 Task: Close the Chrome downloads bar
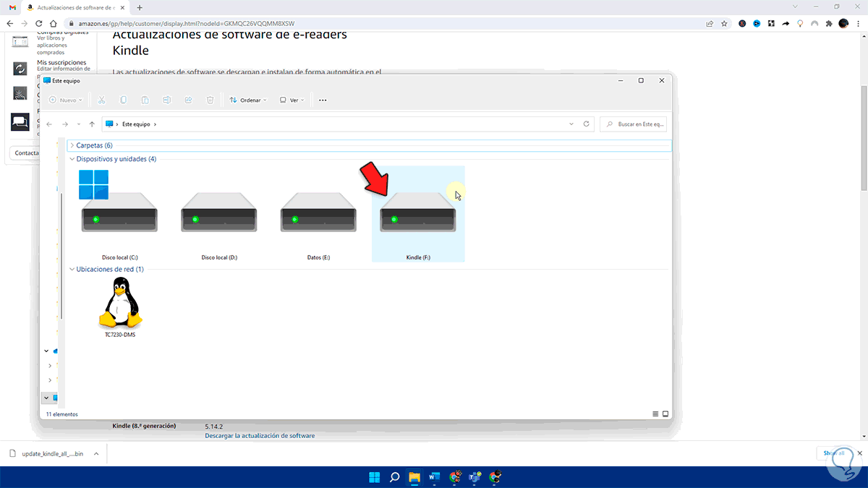point(859,453)
